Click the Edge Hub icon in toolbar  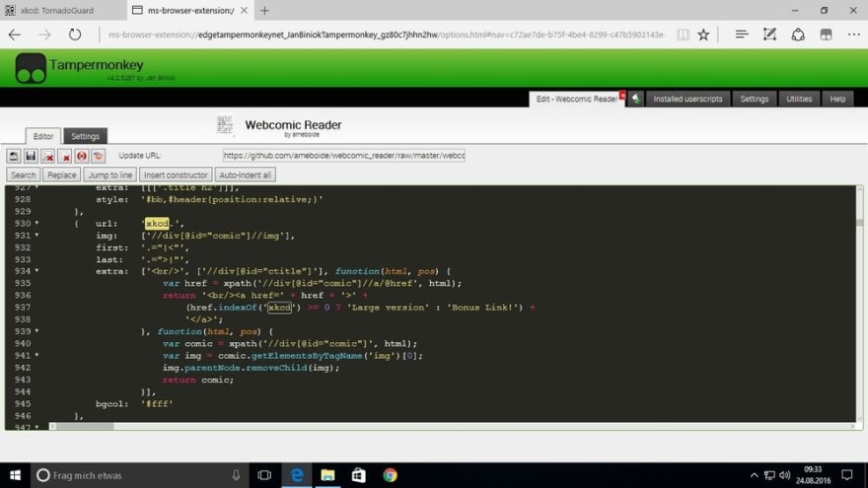click(741, 35)
